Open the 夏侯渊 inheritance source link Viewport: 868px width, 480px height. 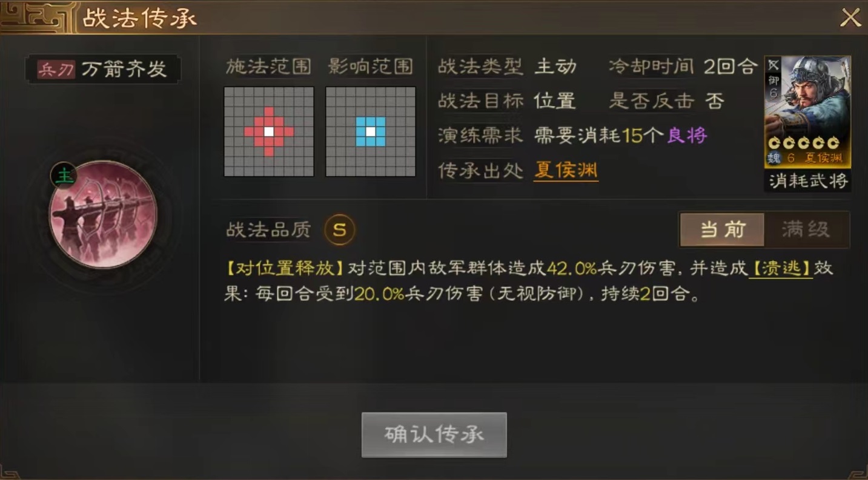click(566, 171)
